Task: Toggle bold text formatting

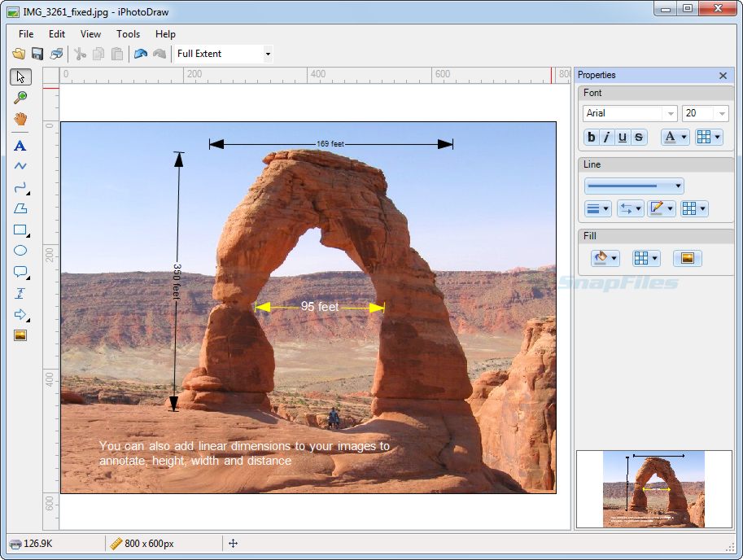Action: coord(592,138)
